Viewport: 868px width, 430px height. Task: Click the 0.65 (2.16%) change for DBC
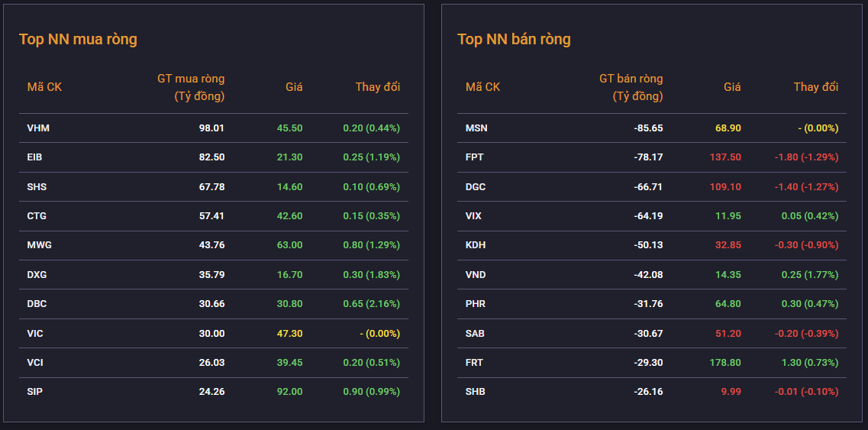pos(372,304)
